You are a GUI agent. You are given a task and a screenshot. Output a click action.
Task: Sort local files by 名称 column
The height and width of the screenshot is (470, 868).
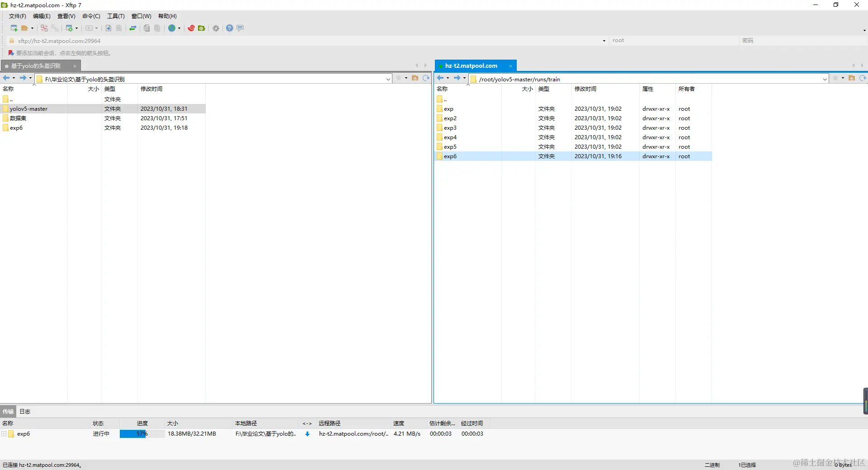34,89
